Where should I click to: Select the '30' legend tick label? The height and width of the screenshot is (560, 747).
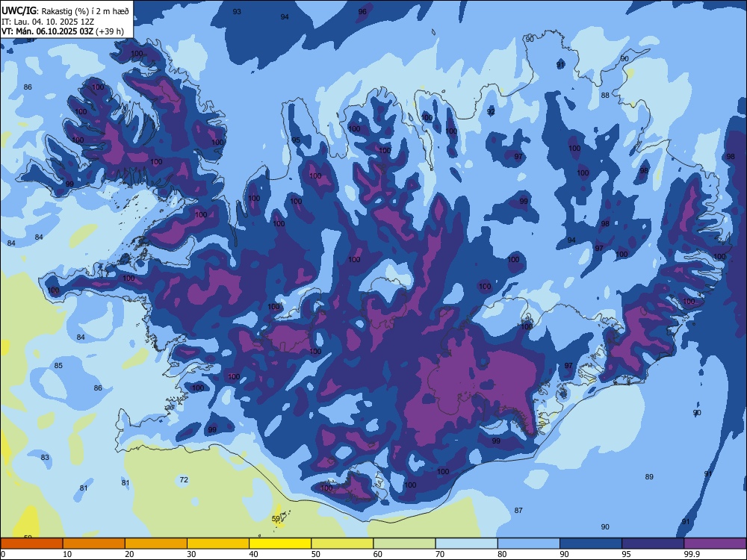[x=191, y=554]
